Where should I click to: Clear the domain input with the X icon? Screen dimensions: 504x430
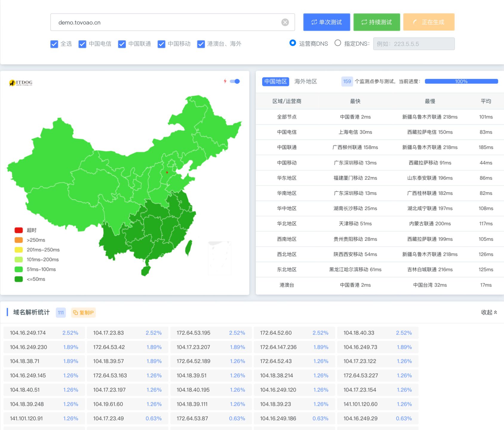[285, 22]
